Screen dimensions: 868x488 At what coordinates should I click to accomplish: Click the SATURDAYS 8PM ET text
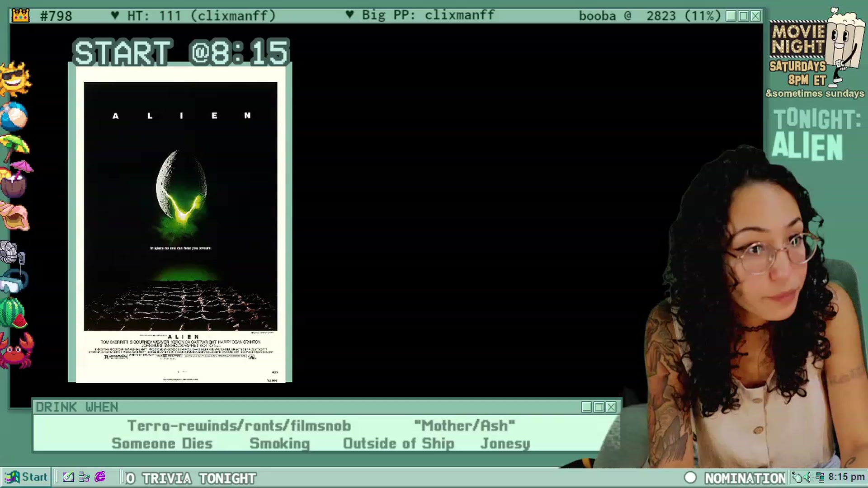coord(798,73)
